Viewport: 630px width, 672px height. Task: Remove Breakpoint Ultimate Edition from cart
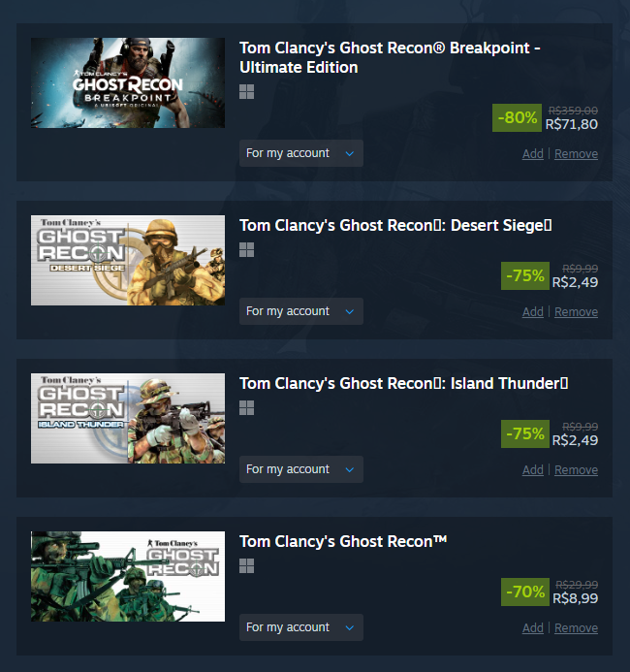(x=576, y=154)
